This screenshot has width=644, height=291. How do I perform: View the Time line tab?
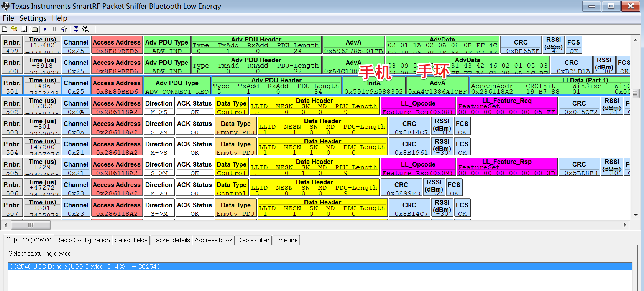point(286,240)
